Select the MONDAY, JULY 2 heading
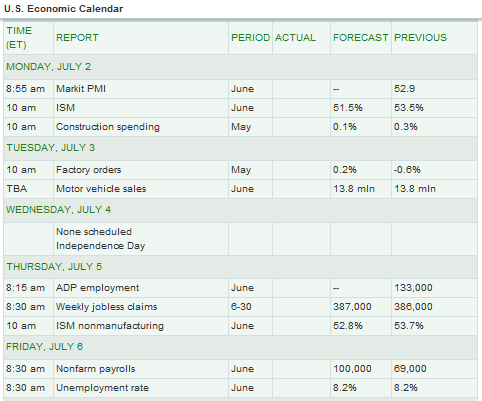The image size is (482, 401). point(49,67)
